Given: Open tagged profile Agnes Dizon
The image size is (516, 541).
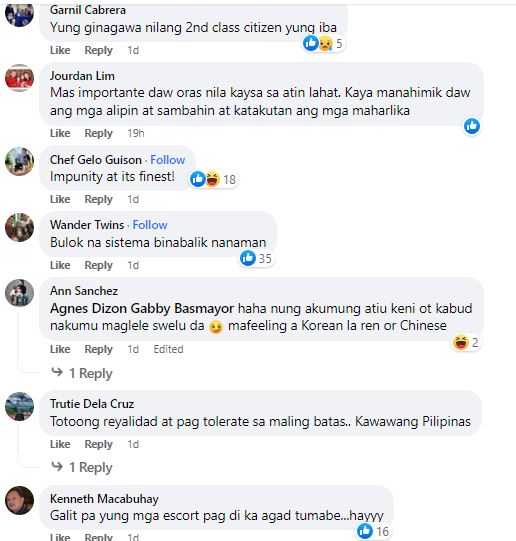Looking at the screenshot, I should tap(89, 308).
